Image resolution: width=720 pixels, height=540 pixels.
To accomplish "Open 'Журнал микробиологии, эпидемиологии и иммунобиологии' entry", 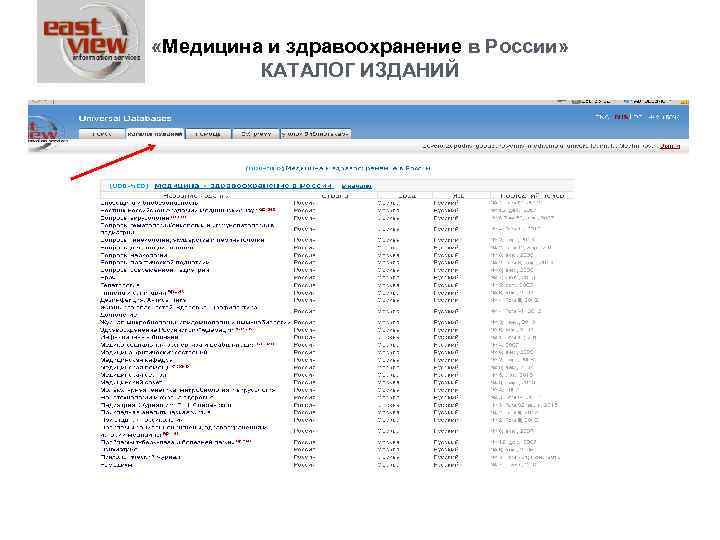I will tap(195, 322).
